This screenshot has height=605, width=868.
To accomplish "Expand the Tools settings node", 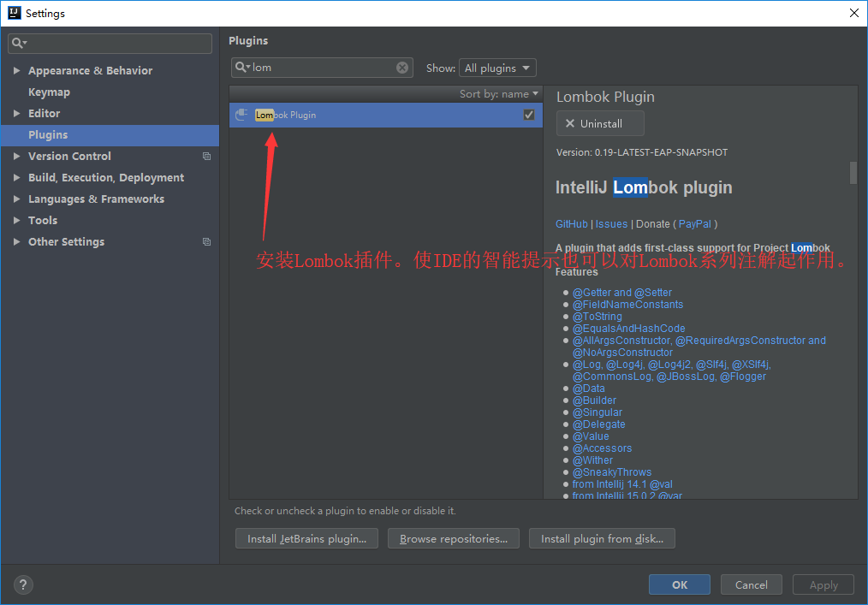I will coord(16,220).
